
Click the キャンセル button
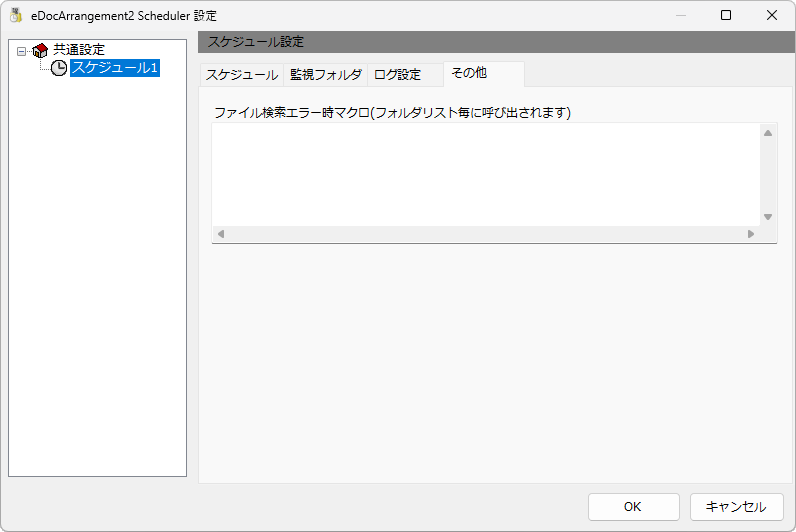point(737,507)
